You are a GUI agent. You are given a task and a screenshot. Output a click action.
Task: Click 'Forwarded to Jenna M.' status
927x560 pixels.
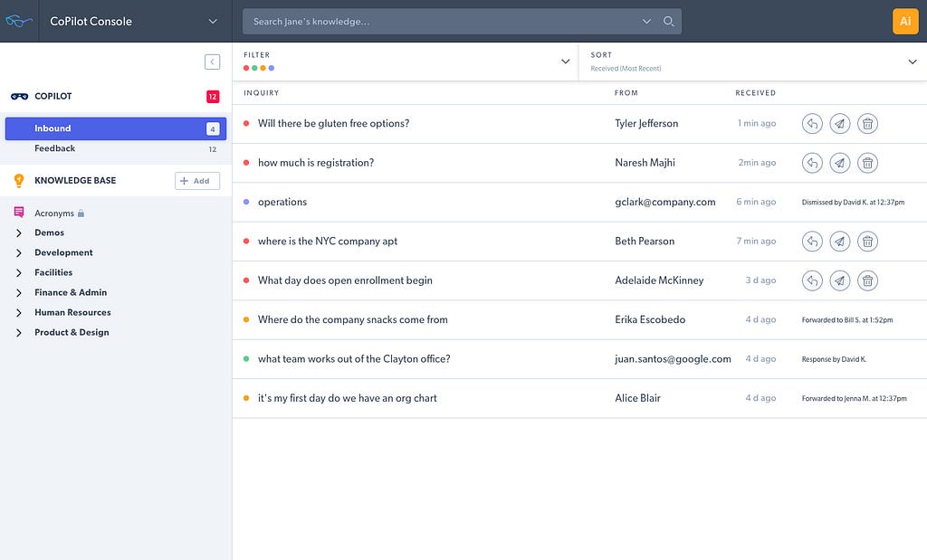pos(854,399)
